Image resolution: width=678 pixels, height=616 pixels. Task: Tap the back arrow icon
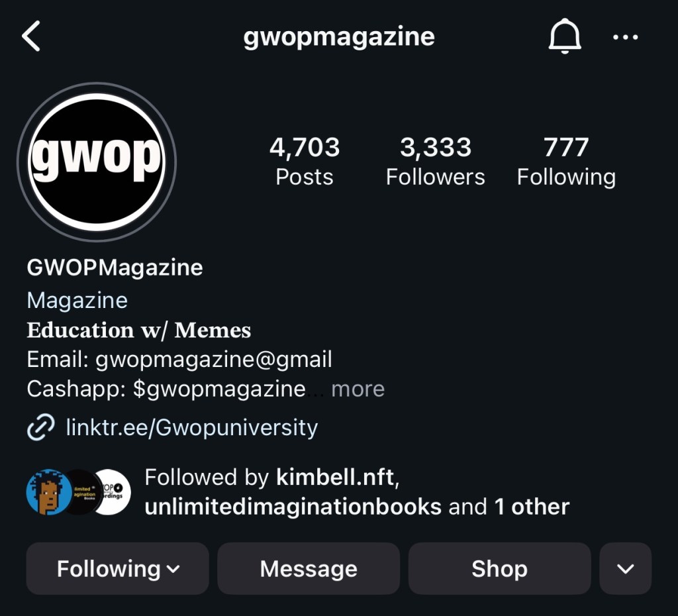tap(31, 36)
